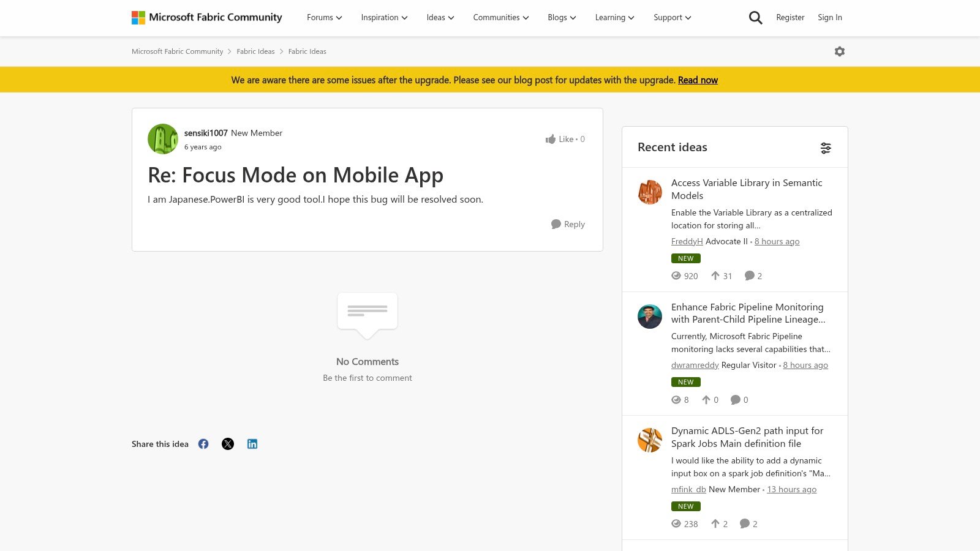
Task: Click the Recent ideas heading
Action: pos(673,147)
